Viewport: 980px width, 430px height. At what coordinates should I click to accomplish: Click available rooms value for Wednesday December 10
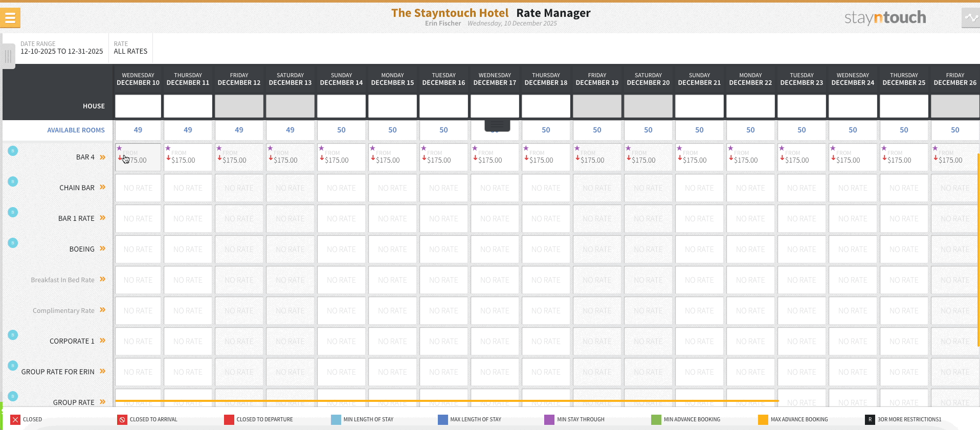coord(138,130)
